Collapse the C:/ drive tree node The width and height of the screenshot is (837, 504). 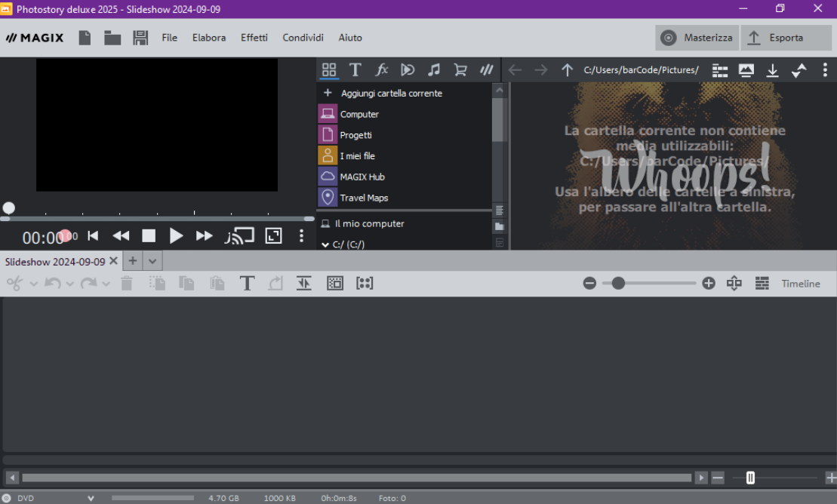(325, 244)
